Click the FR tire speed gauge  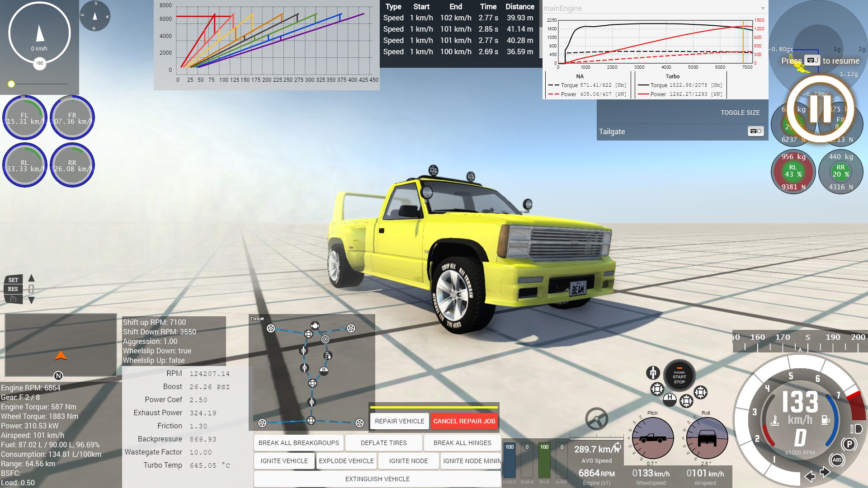pyautogui.click(x=72, y=117)
